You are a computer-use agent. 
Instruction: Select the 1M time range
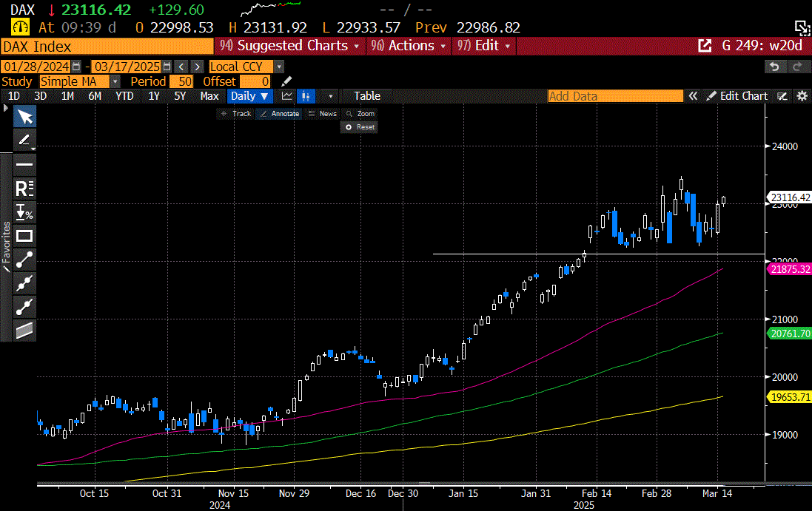[67, 95]
